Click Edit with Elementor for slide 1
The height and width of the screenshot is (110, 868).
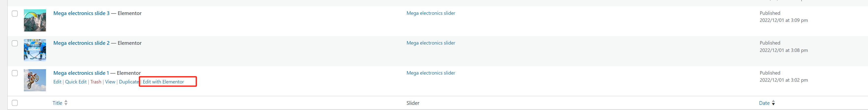coord(163,82)
